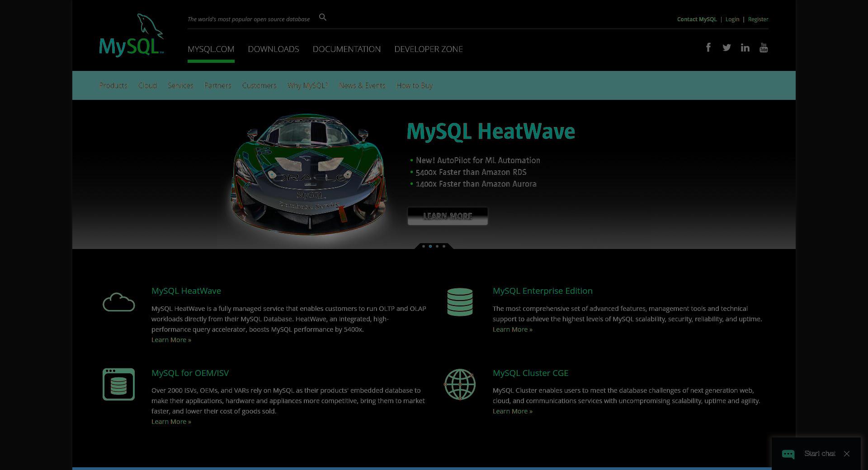Open the MySQL HeatWave section heading link
868x470 pixels.
pos(186,291)
